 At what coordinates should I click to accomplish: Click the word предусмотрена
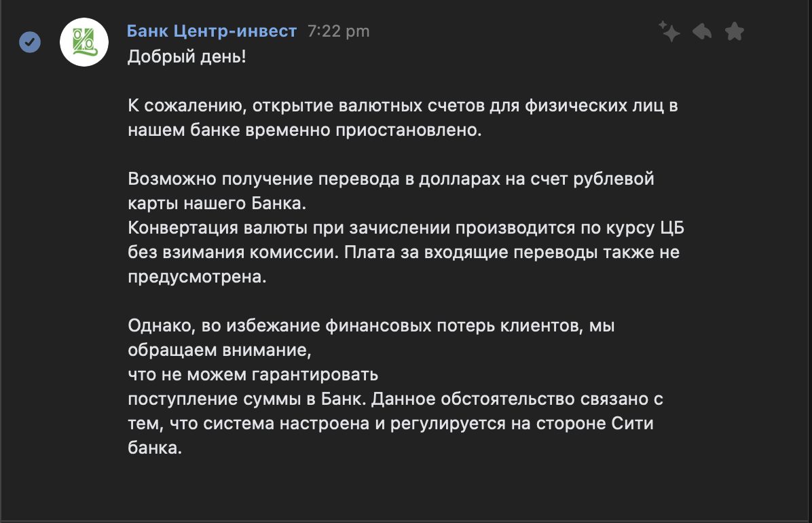pyautogui.click(x=197, y=276)
